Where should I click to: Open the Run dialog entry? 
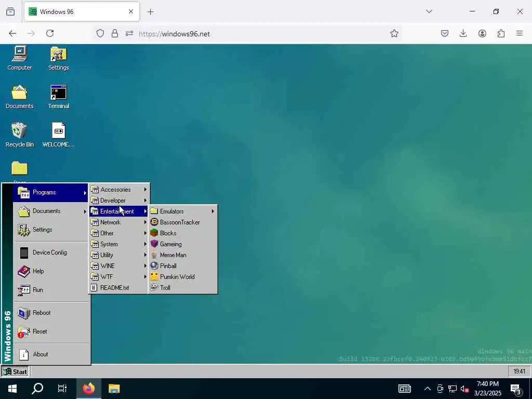[x=51, y=290]
